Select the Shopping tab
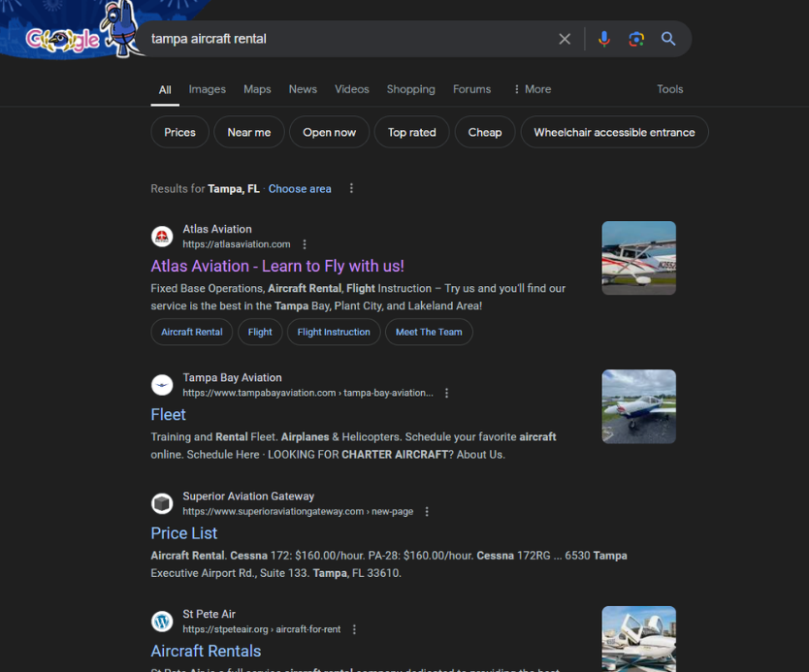 coord(410,89)
